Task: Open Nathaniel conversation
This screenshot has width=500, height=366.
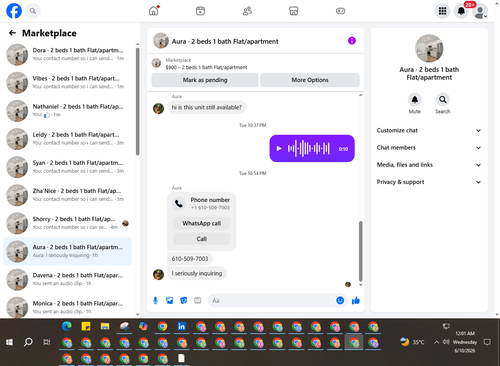Action: pyautogui.click(x=68, y=111)
